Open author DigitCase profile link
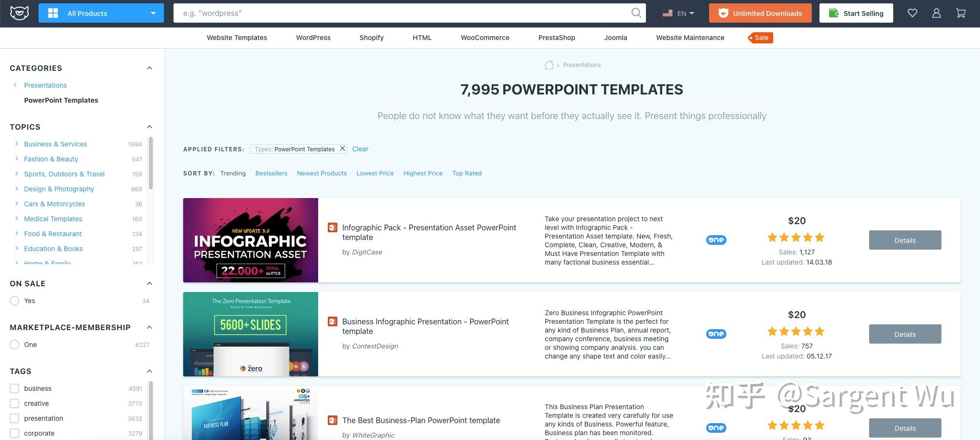This screenshot has width=980, height=440. tap(367, 252)
